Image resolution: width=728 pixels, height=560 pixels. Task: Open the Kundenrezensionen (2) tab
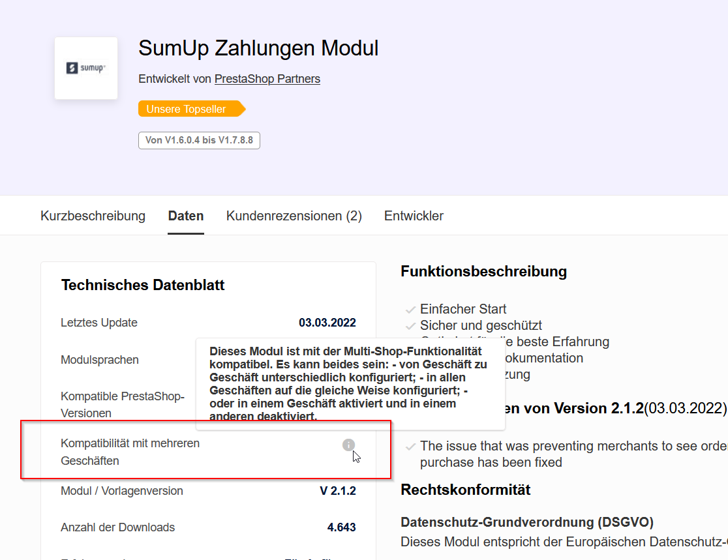pos(294,216)
